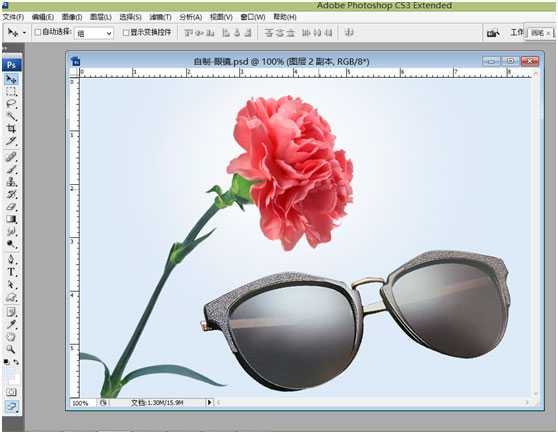
Task: Open the 编辑(E) menu
Action: pyautogui.click(x=43, y=17)
